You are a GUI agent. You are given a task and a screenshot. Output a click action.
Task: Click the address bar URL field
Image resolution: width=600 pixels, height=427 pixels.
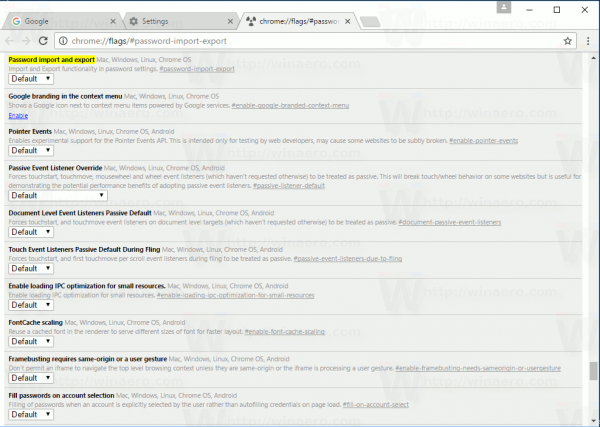click(314, 41)
